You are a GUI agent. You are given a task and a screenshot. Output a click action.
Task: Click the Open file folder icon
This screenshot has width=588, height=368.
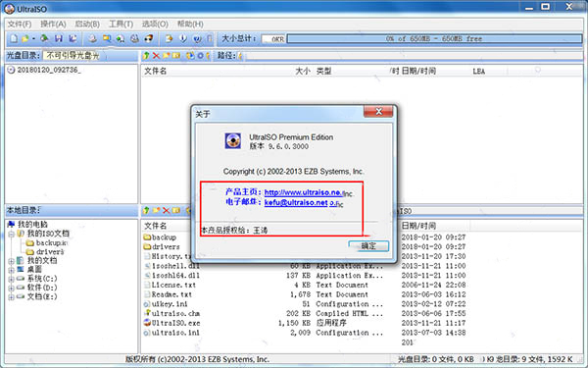[x=24, y=38]
